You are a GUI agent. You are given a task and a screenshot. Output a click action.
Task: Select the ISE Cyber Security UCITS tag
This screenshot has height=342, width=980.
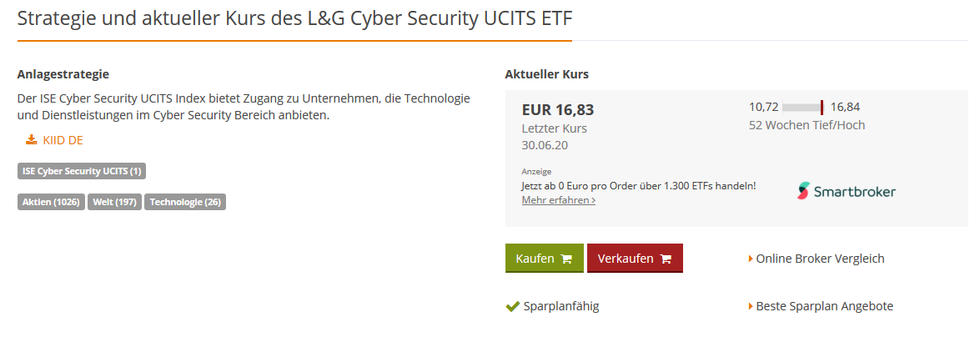(82, 171)
